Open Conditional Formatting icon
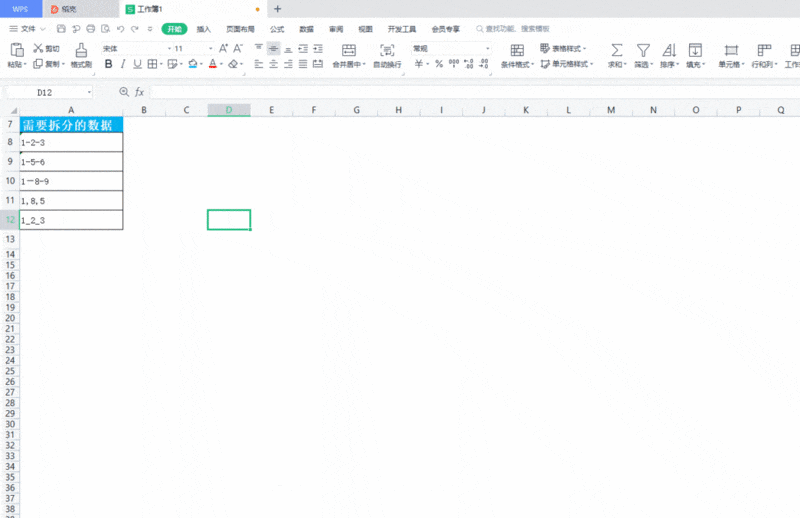 (517, 50)
